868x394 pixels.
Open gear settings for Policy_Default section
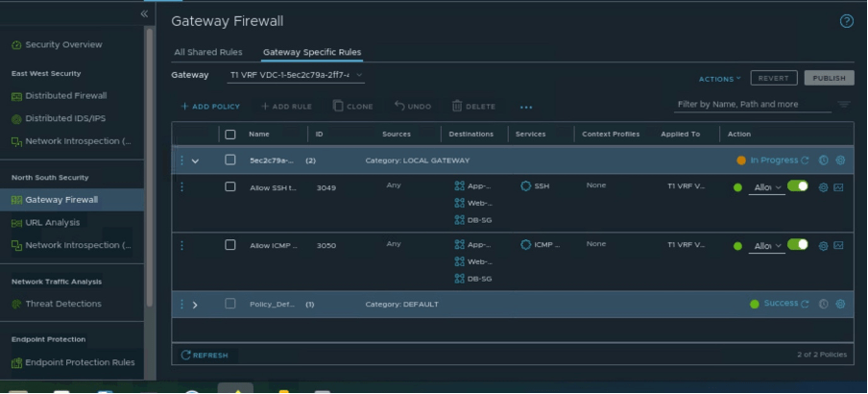point(840,304)
